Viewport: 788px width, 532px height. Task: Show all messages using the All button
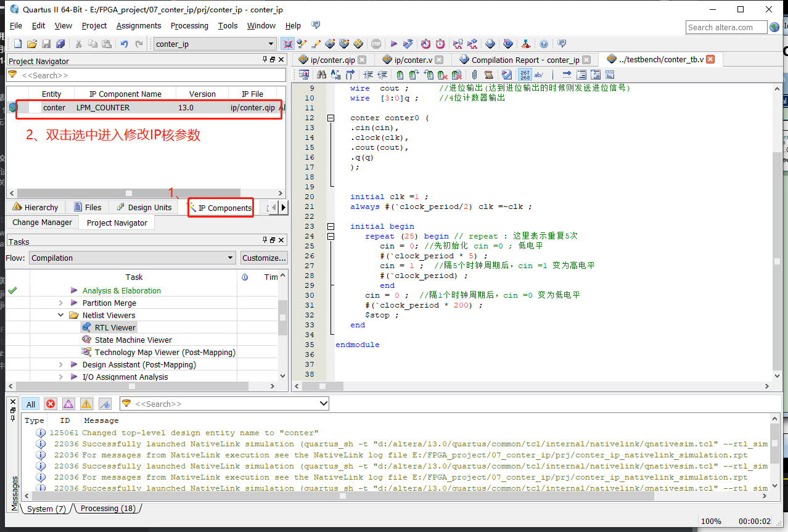tap(30, 404)
